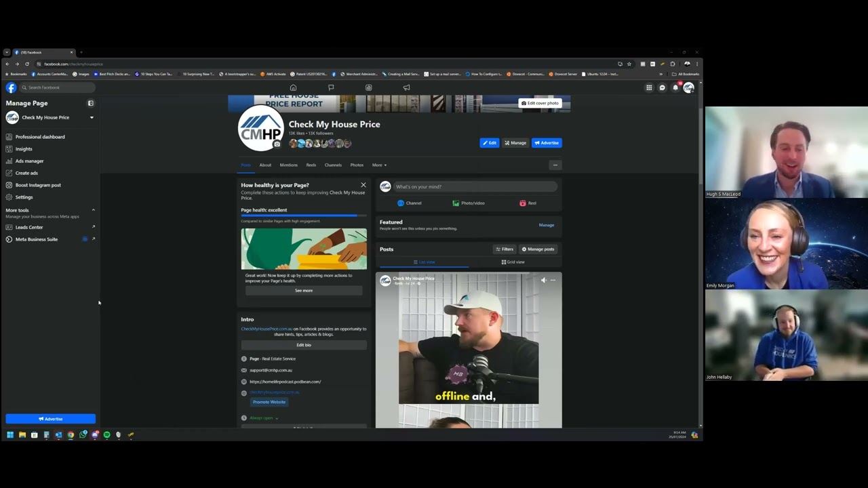Click the camera icon on the profile picture
This screenshot has width=868, height=488.
(277, 144)
